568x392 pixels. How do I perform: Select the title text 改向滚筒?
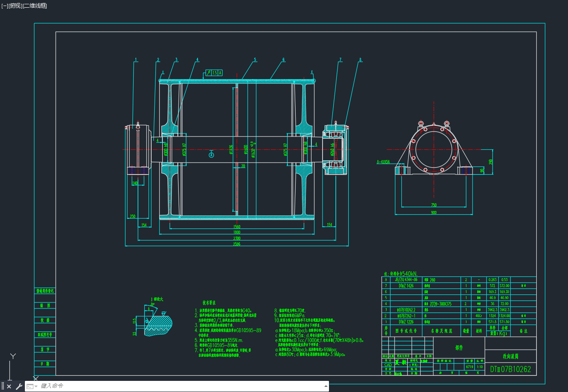(511, 356)
